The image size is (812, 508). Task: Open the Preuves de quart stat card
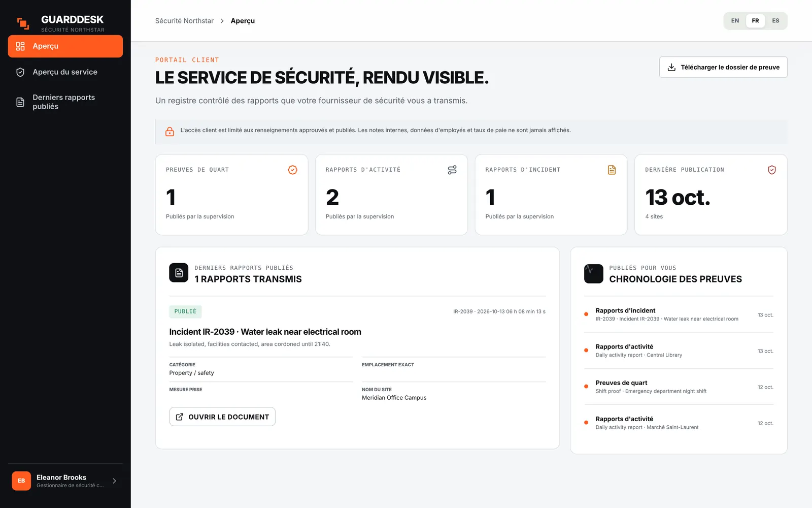pos(231,195)
